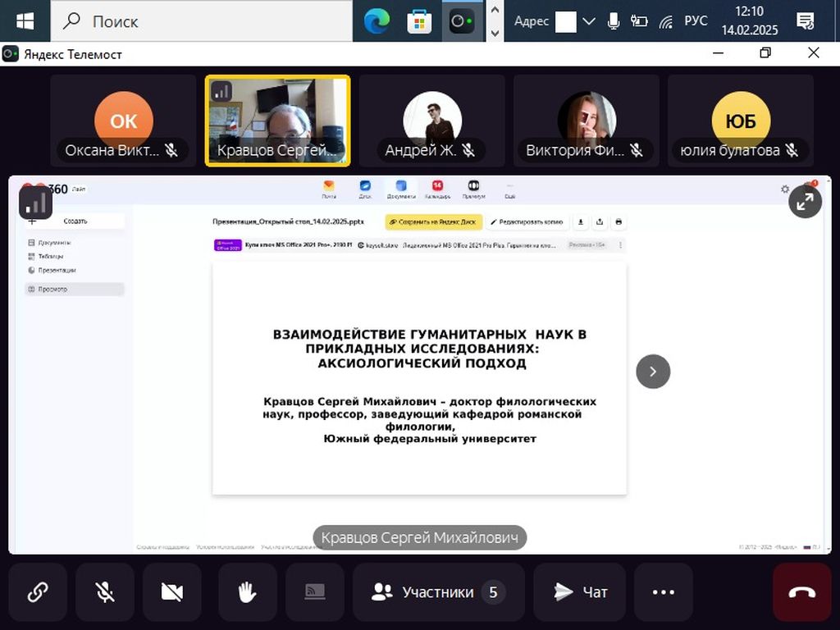The image size is (840, 630).
Task: Open Microsoft Store from the taskbar
Action: pyautogui.click(x=419, y=21)
